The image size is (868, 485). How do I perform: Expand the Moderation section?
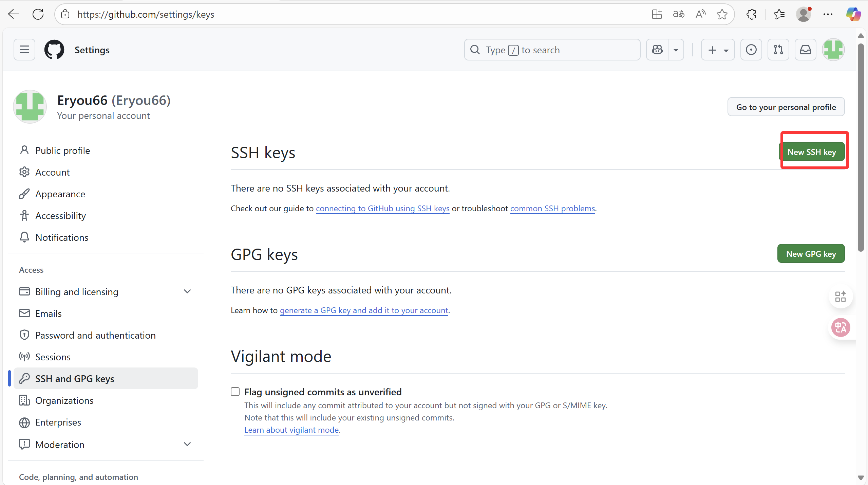[x=187, y=444]
